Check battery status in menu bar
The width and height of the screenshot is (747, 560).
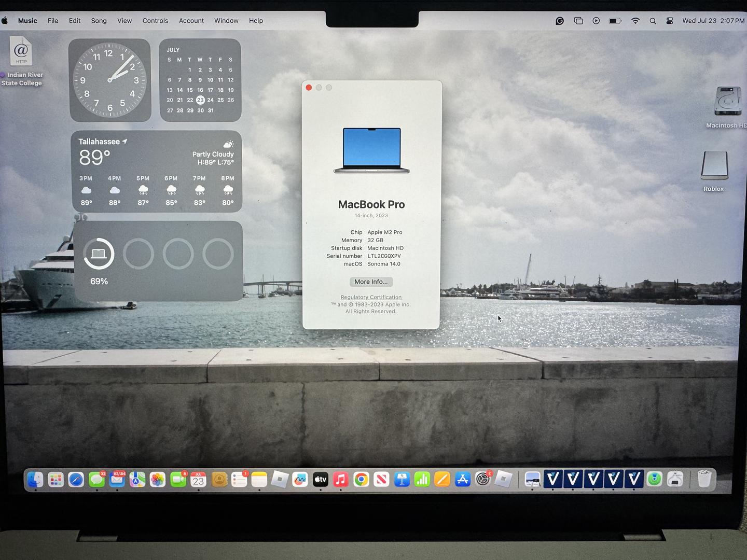(x=615, y=21)
